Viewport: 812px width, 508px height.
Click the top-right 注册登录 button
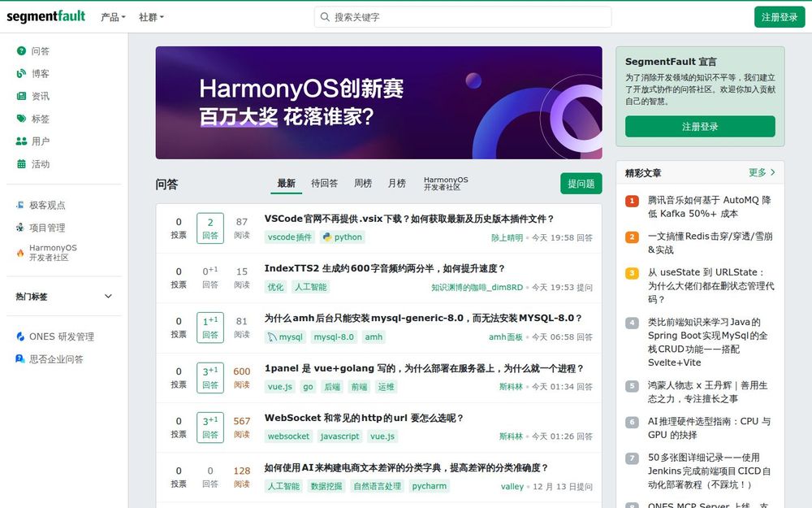coord(780,17)
